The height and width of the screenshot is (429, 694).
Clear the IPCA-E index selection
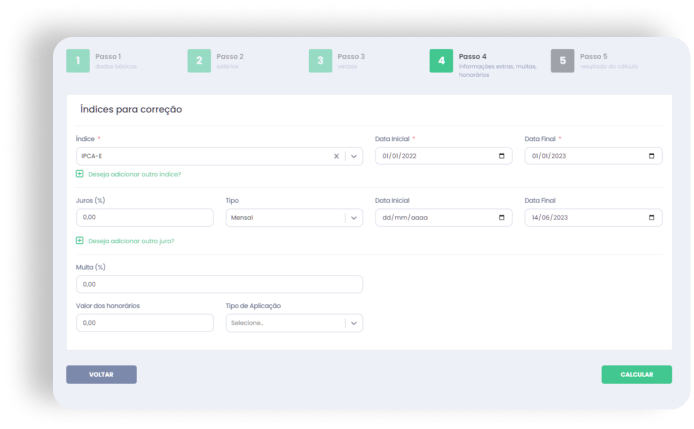coord(336,156)
